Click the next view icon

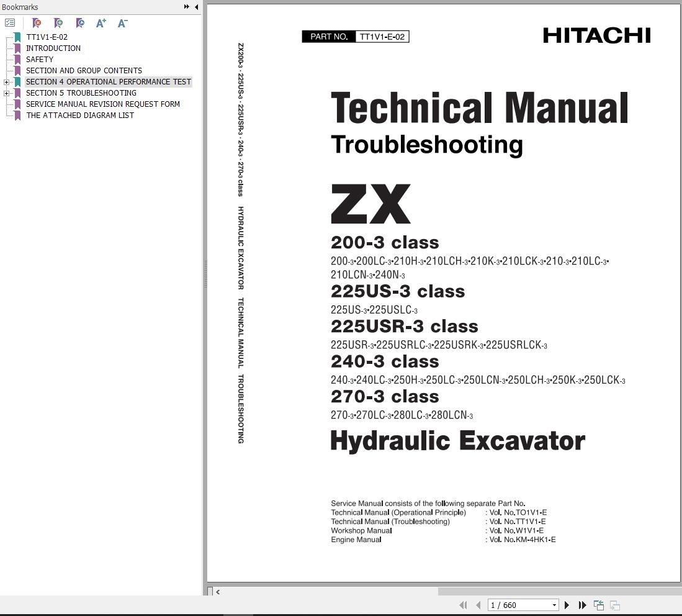615,605
